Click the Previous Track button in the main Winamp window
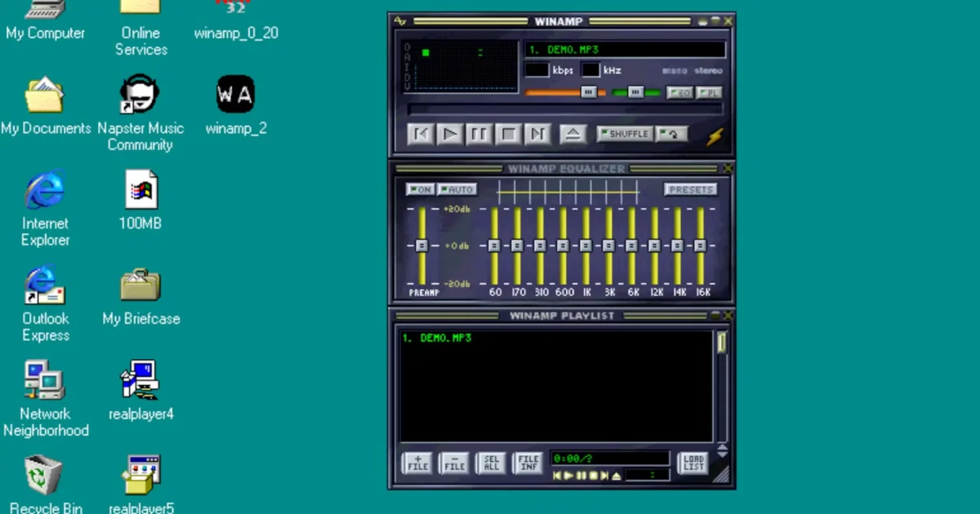 [x=421, y=134]
